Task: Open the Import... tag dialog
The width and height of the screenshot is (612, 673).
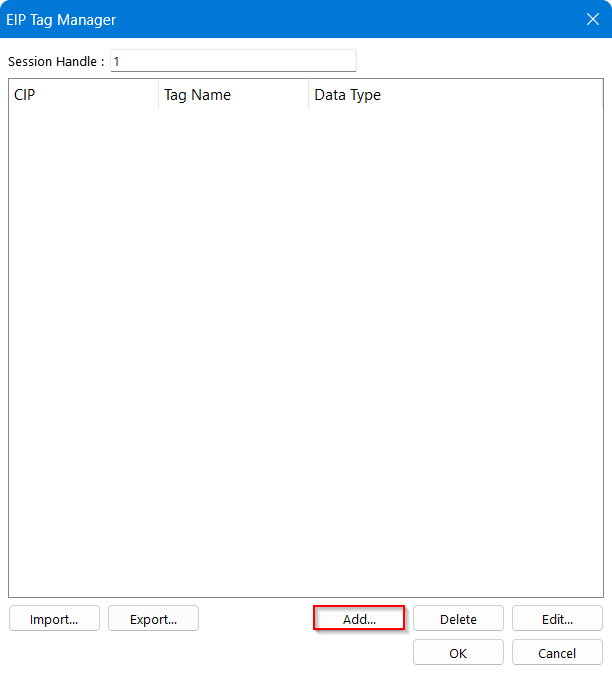Action: pyautogui.click(x=54, y=618)
